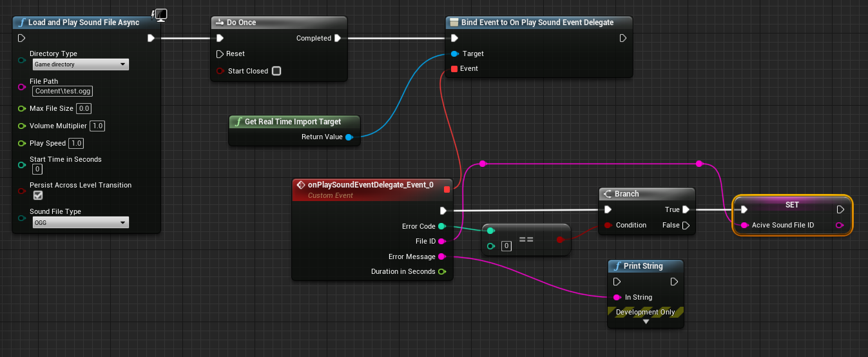Viewport: 868px width, 357px height.
Task: Open the Directory Type dropdown
Action: 81,64
